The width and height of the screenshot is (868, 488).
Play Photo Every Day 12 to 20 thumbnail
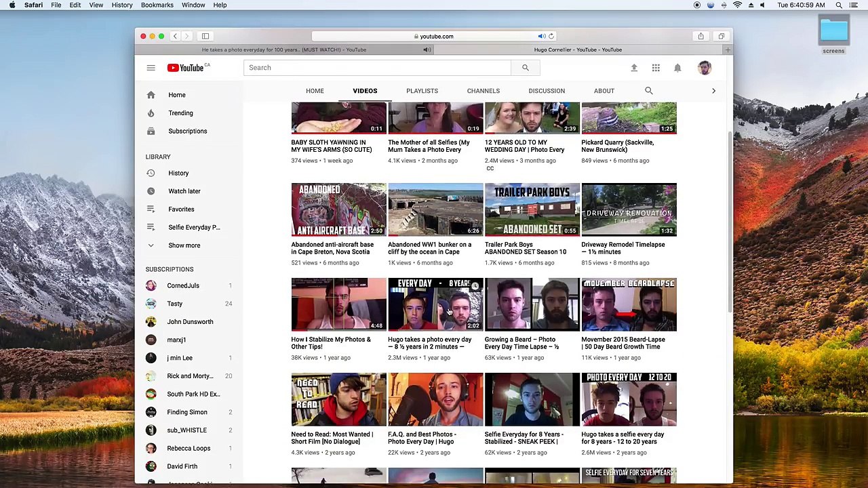tap(629, 399)
